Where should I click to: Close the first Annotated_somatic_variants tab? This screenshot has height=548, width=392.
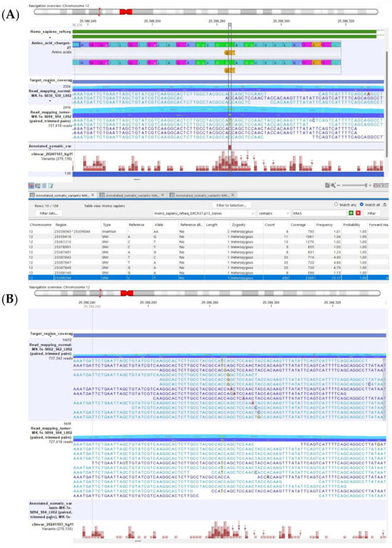[93, 195]
